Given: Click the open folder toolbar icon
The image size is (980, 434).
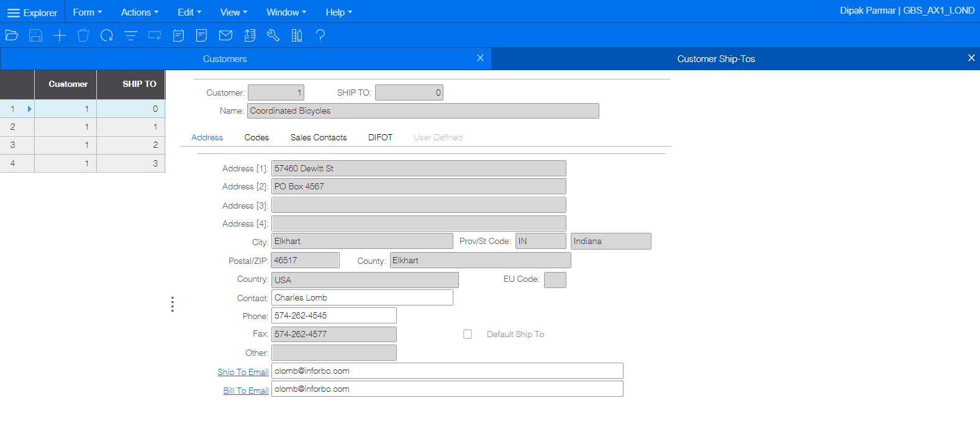Looking at the screenshot, I should tap(11, 35).
